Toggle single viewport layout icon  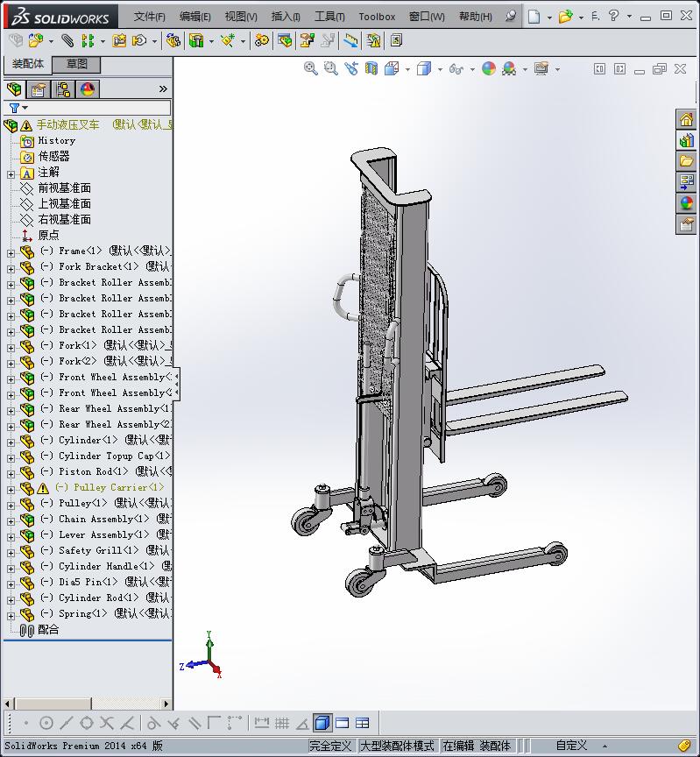[x=342, y=723]
